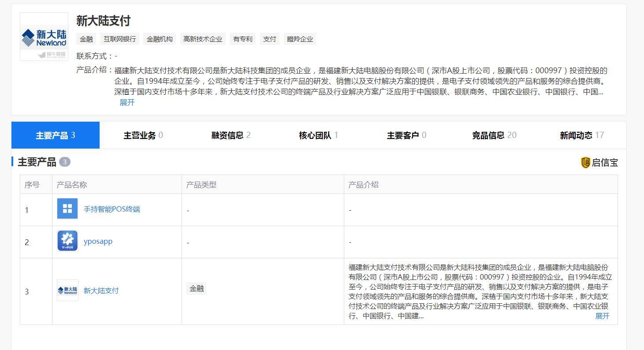Switch to the 主要产品 tab
The image size is (644, 350).
(56, 135)
